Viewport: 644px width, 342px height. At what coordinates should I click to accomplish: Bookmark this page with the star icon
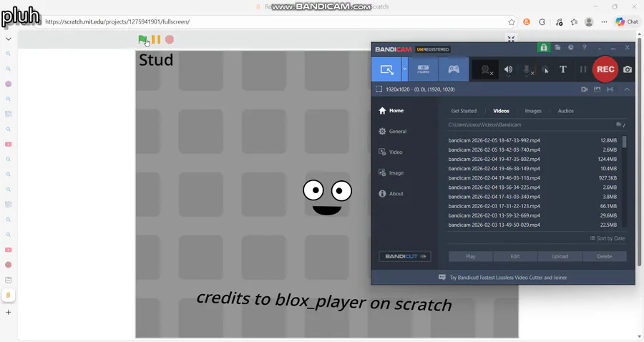coord(512,22)
